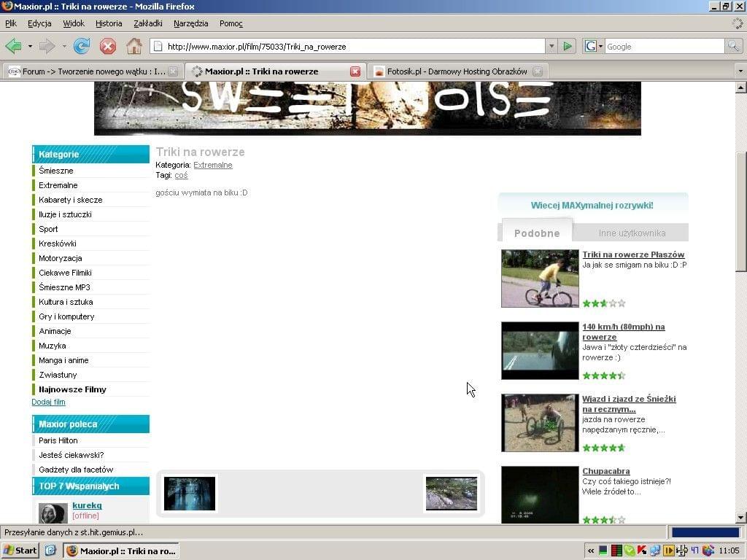Click the coś tag link
The width and height of the screenshot is (747, 560).
click(x=181, y=175)
